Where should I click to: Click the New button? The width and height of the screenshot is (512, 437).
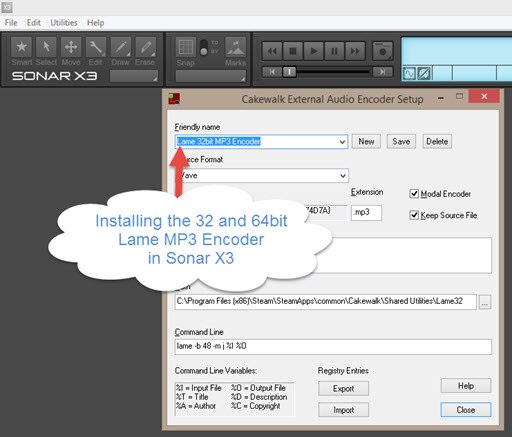[366, 141]
